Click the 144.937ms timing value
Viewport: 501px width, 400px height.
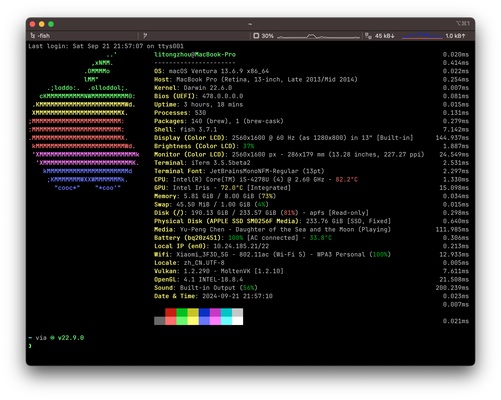point(452,138)
